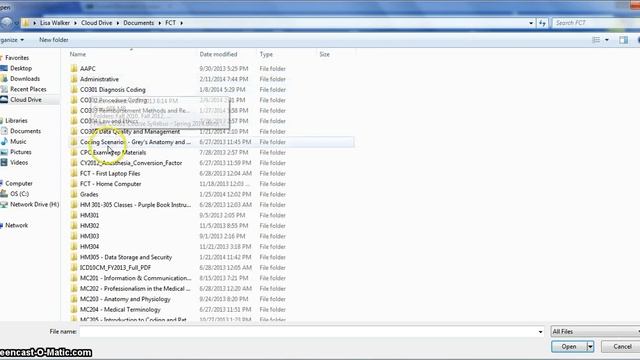The image size is (640, 360).
Task: Click the Open button
Action: click(569, 347)
